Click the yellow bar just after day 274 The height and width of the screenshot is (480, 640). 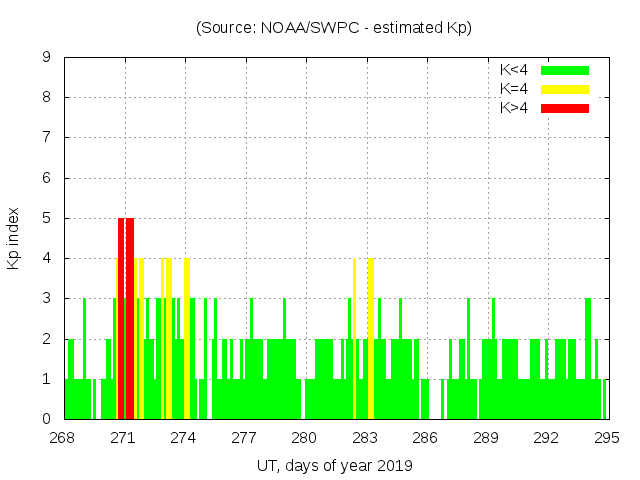point(187,338)
